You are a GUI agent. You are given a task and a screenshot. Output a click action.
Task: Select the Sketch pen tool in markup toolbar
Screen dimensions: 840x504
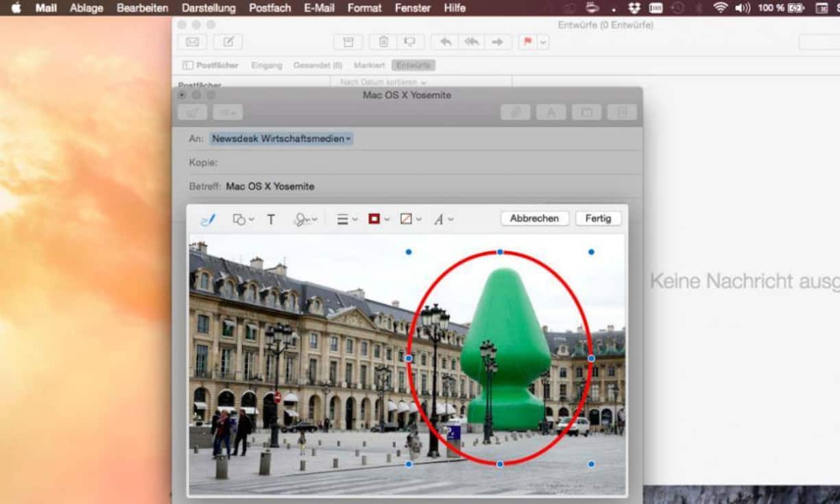[208, 219]
